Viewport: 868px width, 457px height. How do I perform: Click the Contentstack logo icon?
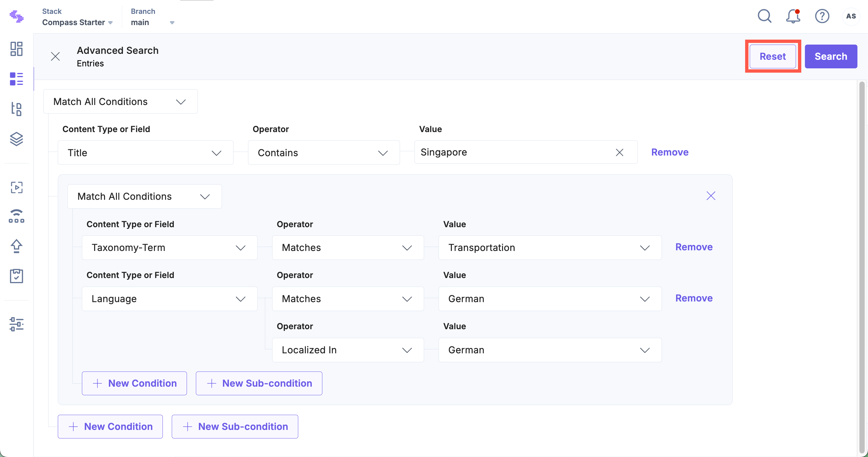coord(17,16)
